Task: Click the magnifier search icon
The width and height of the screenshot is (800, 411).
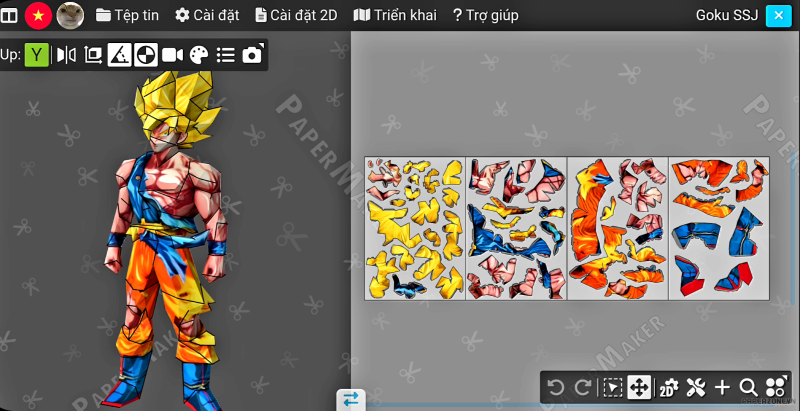Action: click(748, 387)
